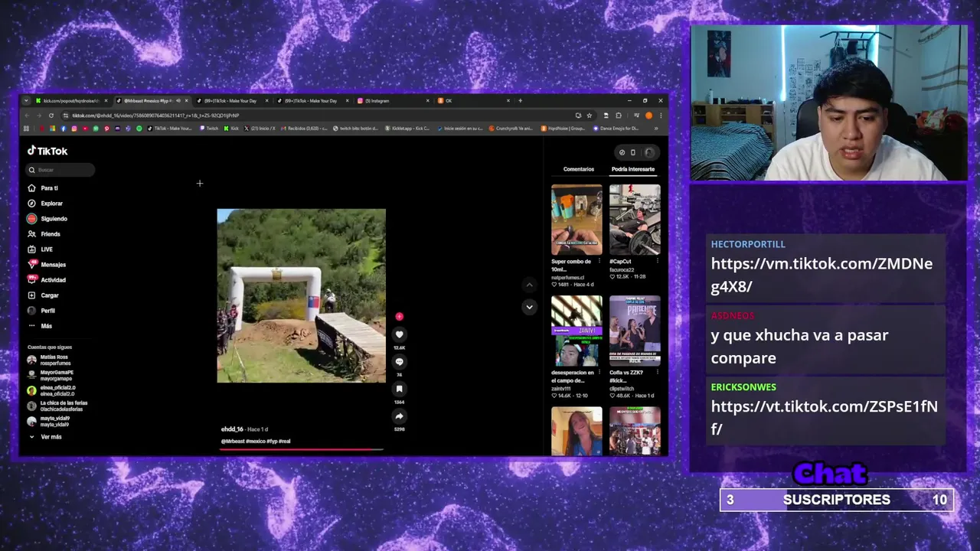Click the #mexico hashtag in caption
This screenshot has height=551, width=980.
pyautogui.click(x=255, y=442)
